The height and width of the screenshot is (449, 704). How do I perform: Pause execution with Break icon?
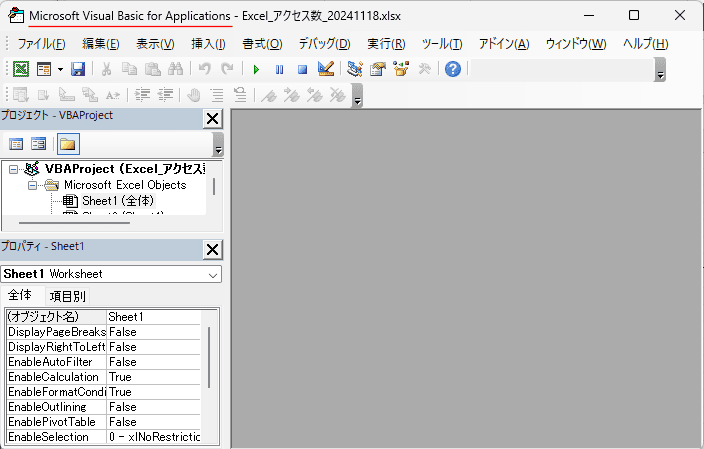[x=279, y=70]
